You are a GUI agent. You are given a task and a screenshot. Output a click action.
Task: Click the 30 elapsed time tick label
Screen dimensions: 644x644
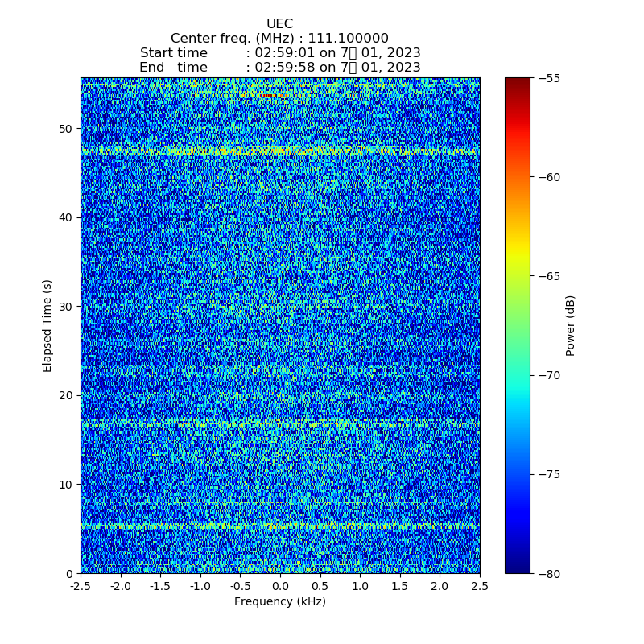pos(66,307)
